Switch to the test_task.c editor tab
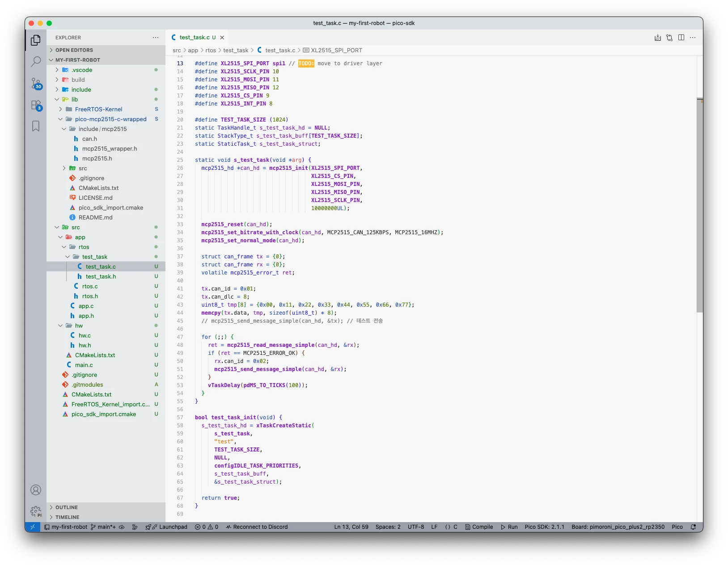 pyautogui.click(x=194, y=38)
